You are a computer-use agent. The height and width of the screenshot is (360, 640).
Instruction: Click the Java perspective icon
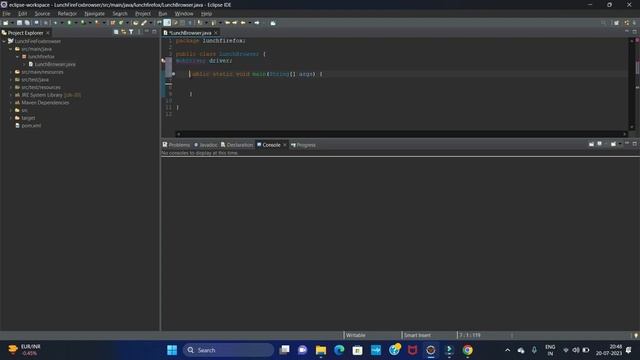click(627, 23)
